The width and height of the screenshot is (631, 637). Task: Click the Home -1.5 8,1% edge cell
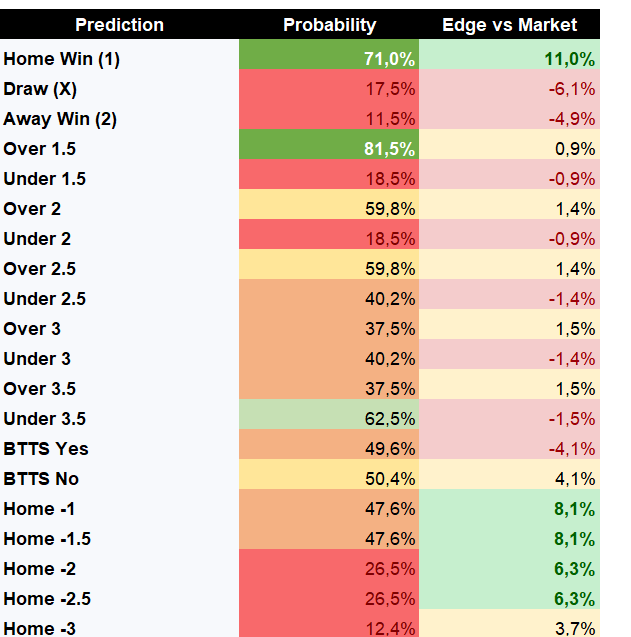click(509, 539)
